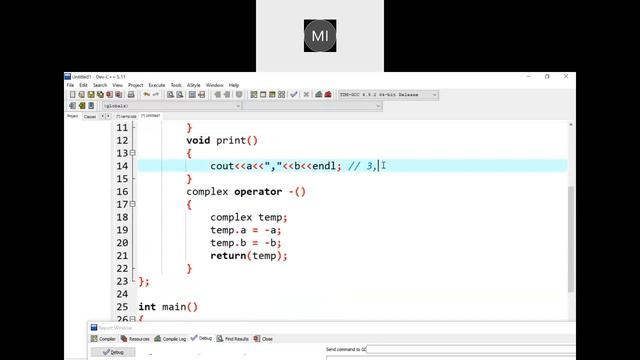
Task: Open the Search menu
Action: point(100,85)
